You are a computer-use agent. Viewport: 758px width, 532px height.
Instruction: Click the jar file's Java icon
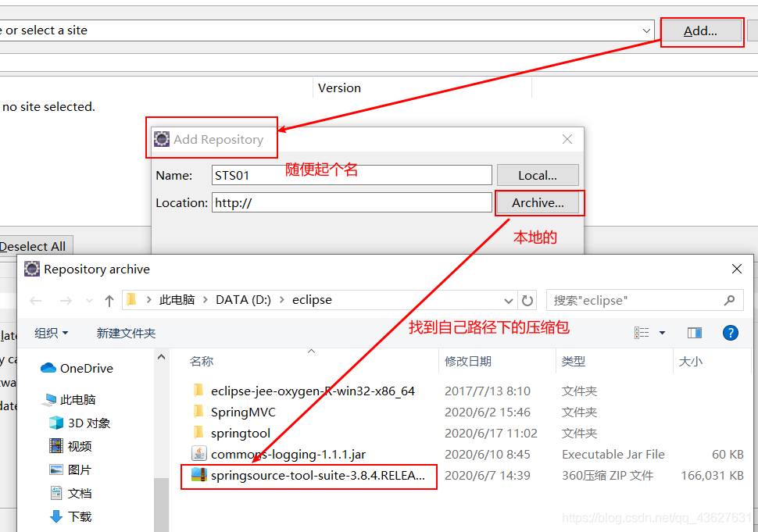[x=199, y=454]
